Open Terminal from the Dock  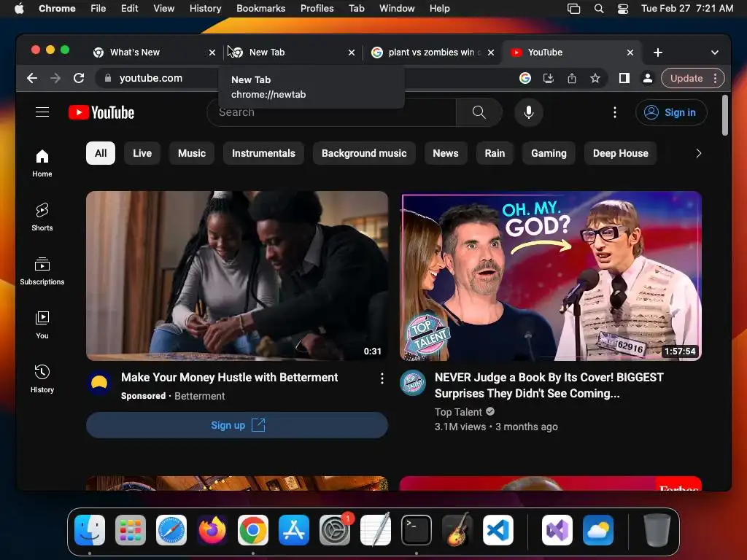point(417,530)
